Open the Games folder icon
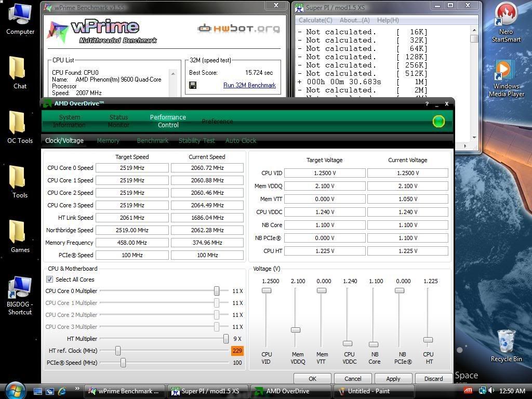Image resolution: width=532 pixels, height=399 pixels. (20, 236)
